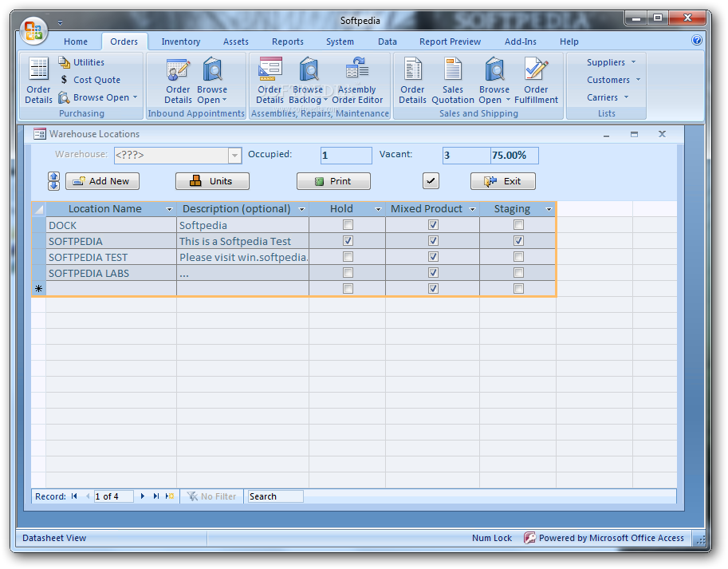The height and width of the screenshot is (569, 728).
Task: Open Sales Quotation
Action: [453, 80]
